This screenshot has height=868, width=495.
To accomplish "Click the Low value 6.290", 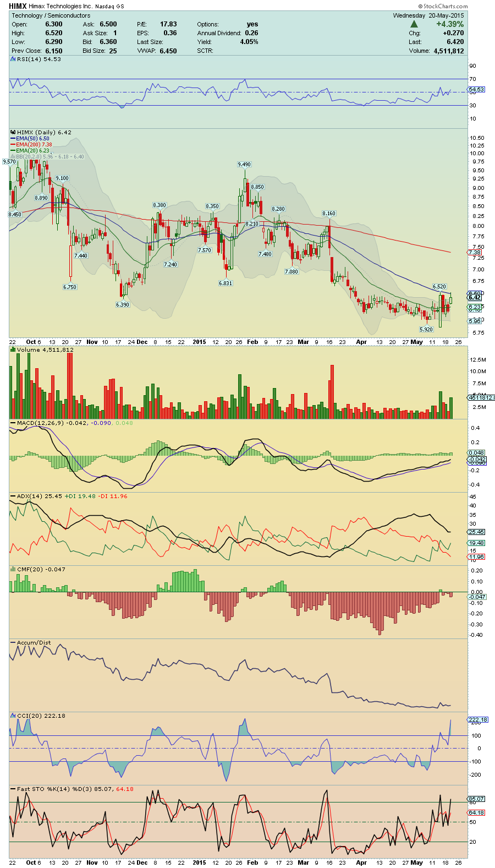I will (54, 42).
